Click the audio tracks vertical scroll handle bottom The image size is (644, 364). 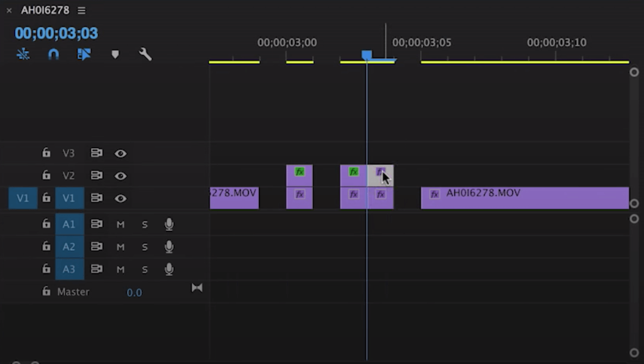coord(634,353)
